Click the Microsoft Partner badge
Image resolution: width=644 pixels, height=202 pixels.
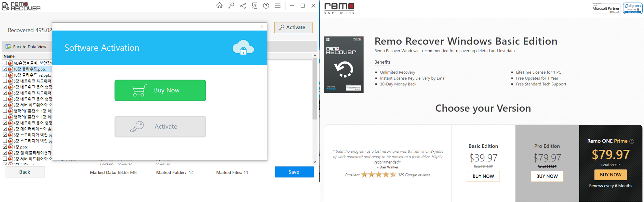(x=606, y=8)
